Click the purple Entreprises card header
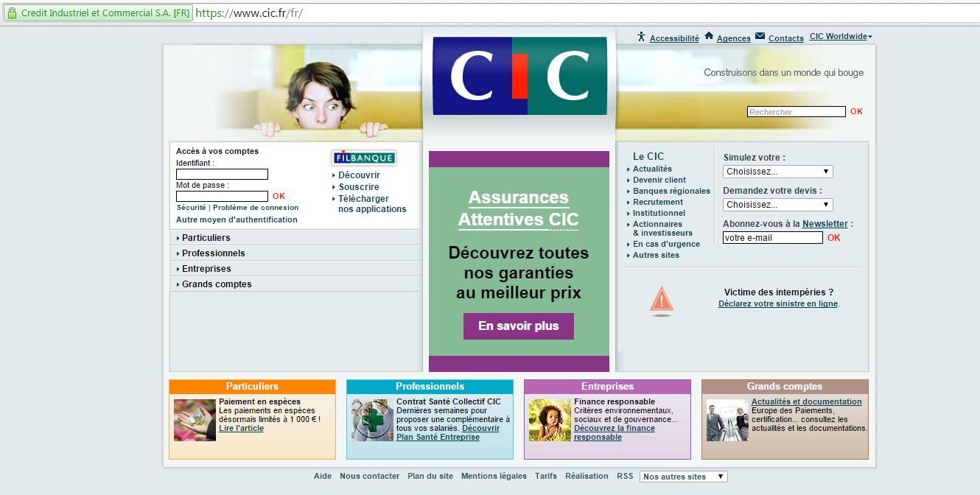The height and width of the screenshot is (495, 980). [x=607, y=386]
